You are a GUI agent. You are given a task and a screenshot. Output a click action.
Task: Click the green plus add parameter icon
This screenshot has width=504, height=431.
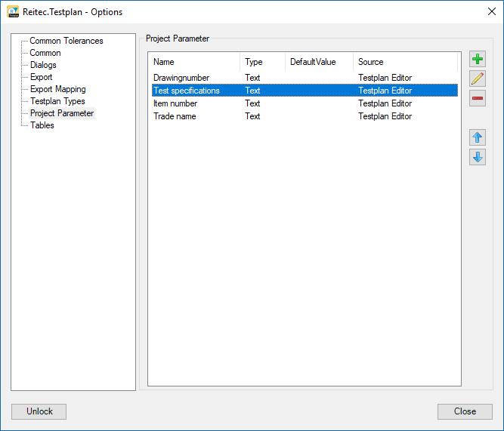(477, 60)
